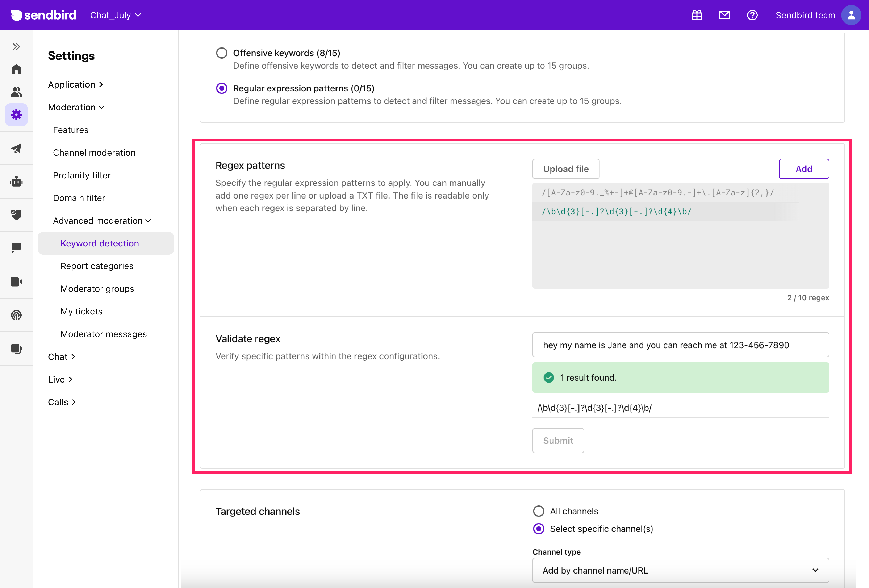Viewport: 869px width, 588px height.
Task: Open the Channel type dropdown
Action: pyautogui.click(x=681, y=570)
